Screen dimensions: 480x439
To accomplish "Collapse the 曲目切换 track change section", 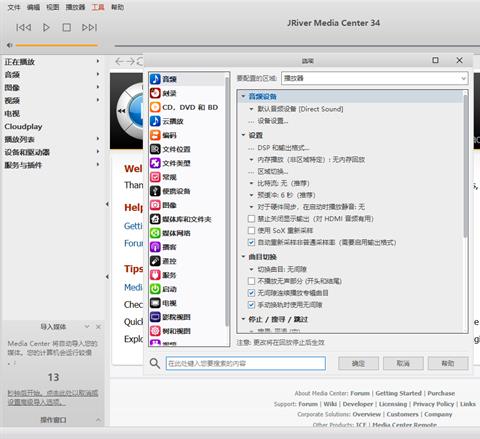I will pyautogui.click(x=243, y=257).
